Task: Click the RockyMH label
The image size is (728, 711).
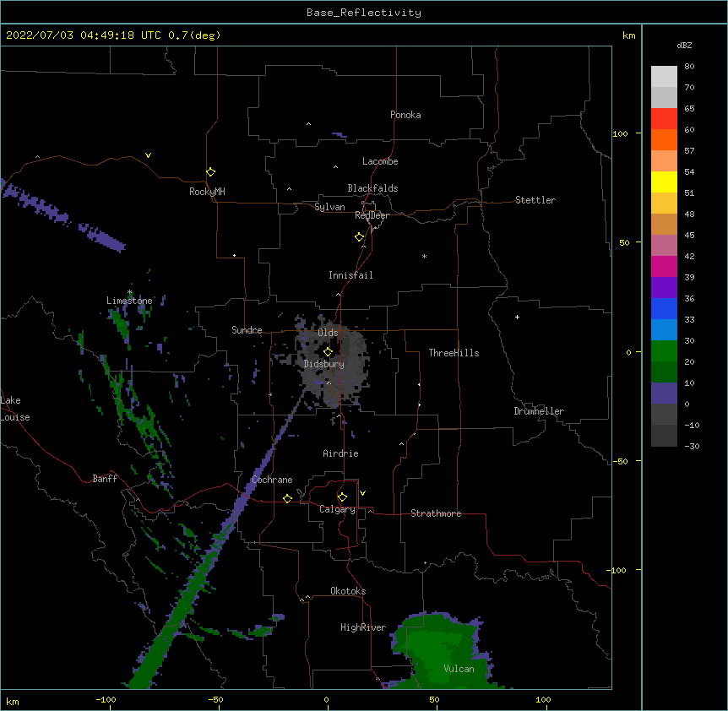Action: coord(207,192)
